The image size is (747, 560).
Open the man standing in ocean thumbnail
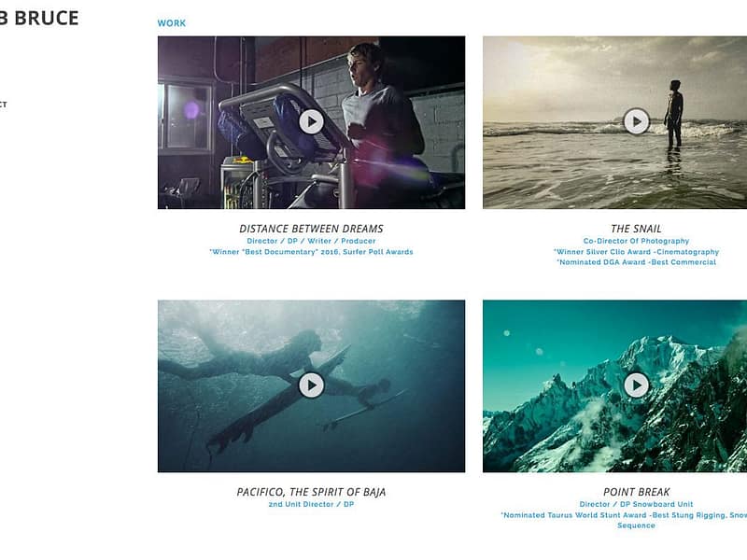614,122
